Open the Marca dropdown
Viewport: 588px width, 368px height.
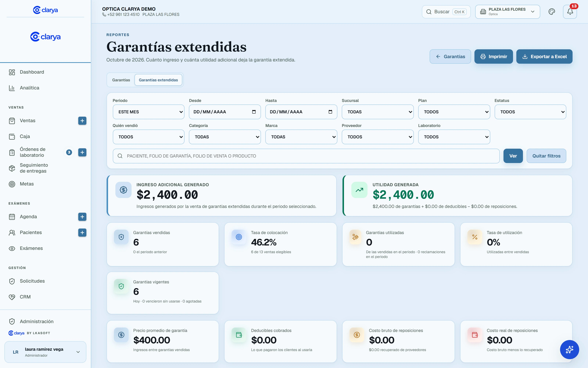[301, 137]
